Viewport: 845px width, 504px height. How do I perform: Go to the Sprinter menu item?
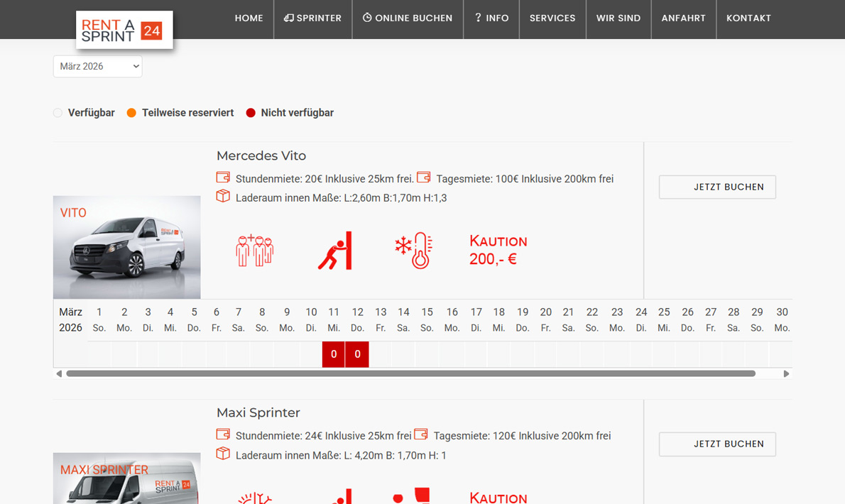[x=312, y=18]
